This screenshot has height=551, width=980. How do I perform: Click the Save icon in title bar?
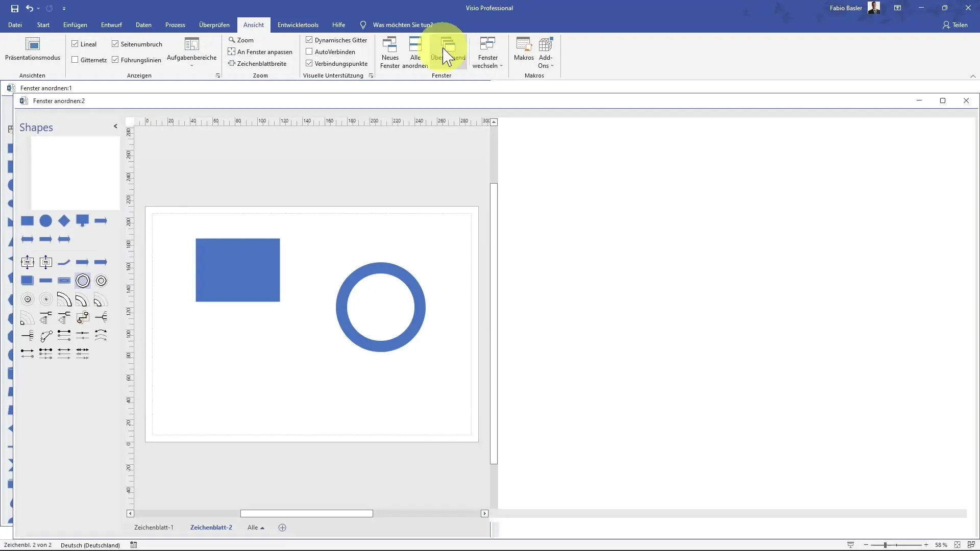coord(15,8)
